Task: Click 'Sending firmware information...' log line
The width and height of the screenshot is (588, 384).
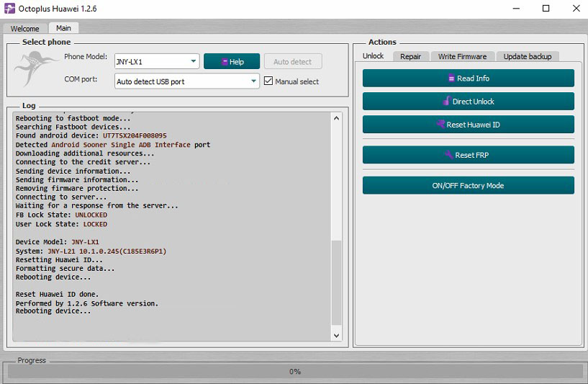Action: pos(77,180)
